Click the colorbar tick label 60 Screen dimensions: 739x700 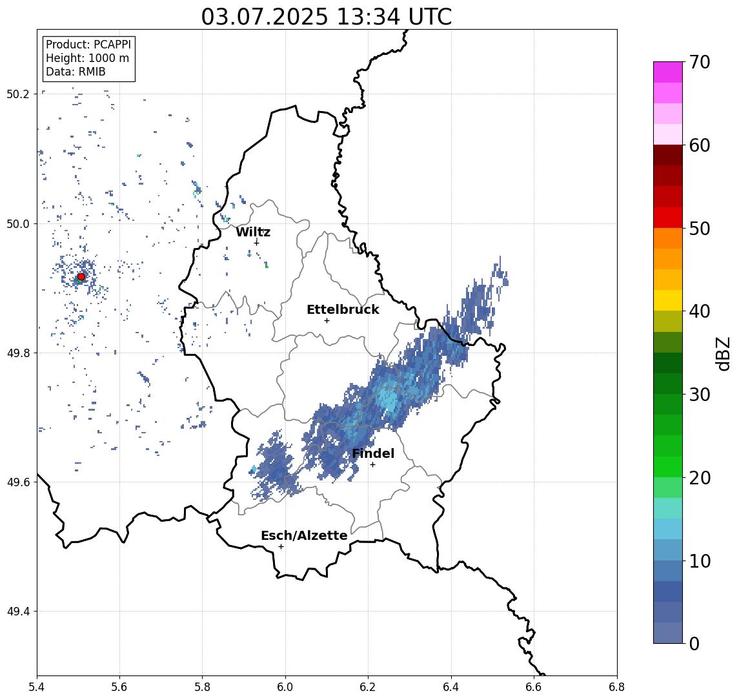click(700, 145)
